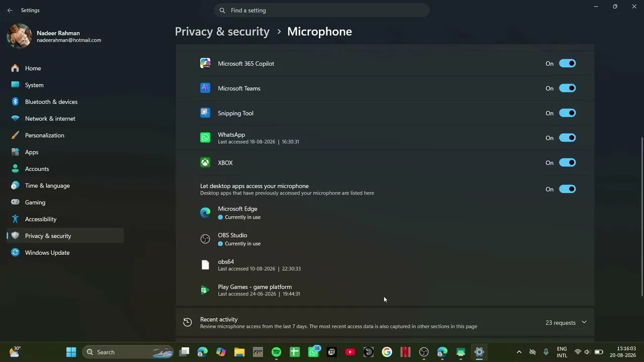644x362 pixels.
Task: Open the Windows Start menu
Action: tap(71, 352)
